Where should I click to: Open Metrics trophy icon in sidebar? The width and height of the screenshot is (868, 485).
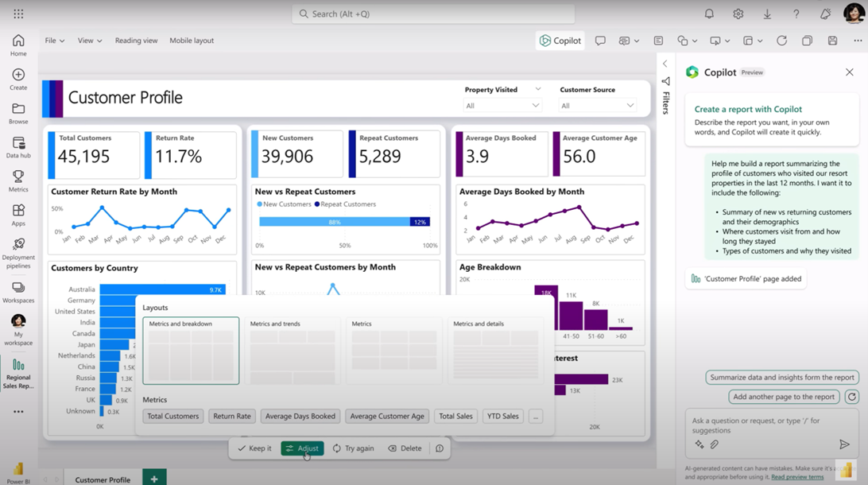pos(18,181)
